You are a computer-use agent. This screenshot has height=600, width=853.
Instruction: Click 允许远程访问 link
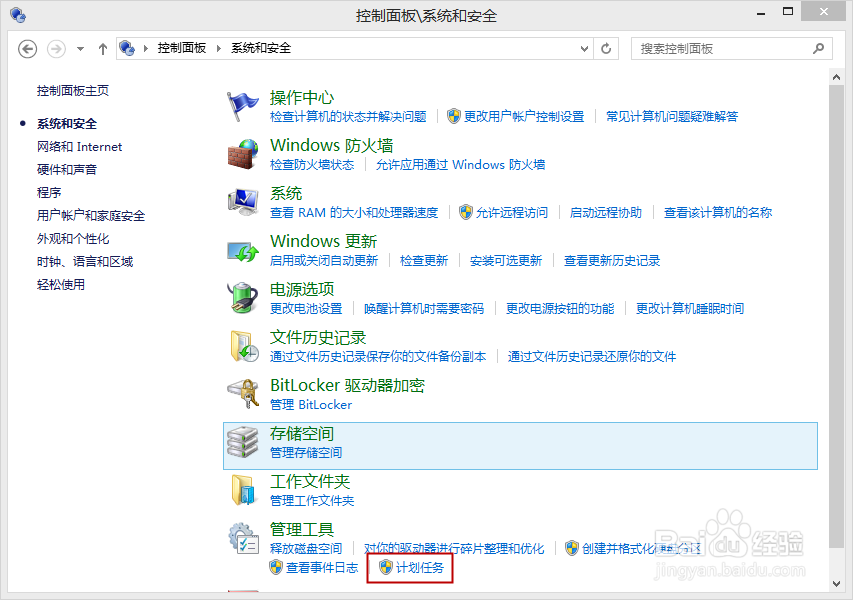(512, 213)
